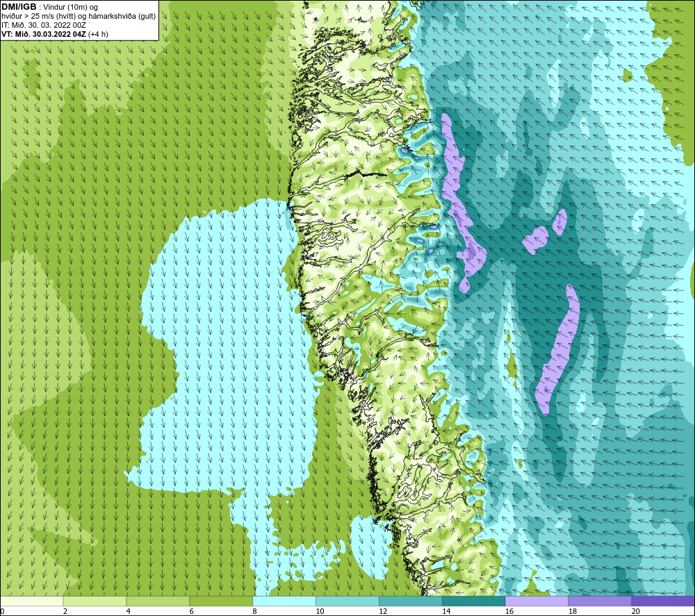
Task: Click the 0–2 m/s pale legend swatch
Action: coord(32,601)
